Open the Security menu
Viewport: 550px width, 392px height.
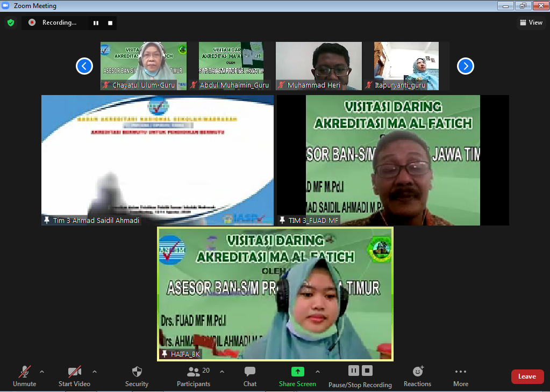pos(137,375)
